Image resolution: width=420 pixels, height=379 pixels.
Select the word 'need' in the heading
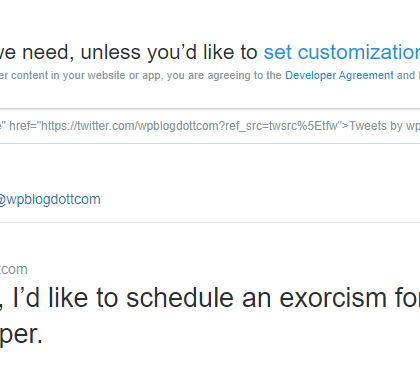pyautogui.click(x=46, y=53)
